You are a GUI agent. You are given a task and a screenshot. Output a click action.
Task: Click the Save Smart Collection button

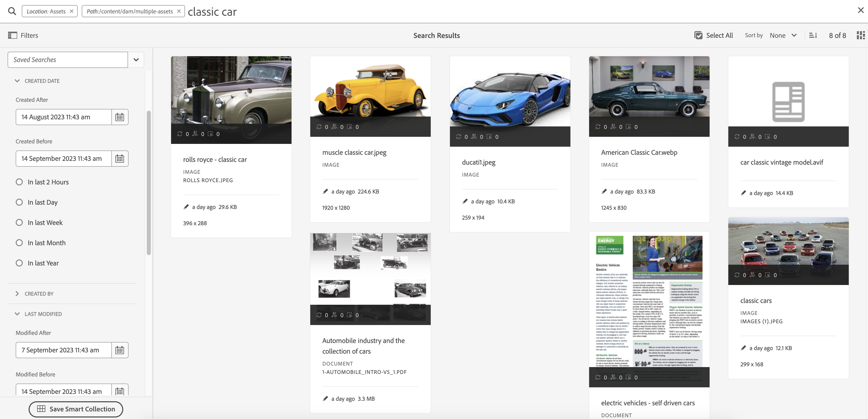[x=76, y=409]
